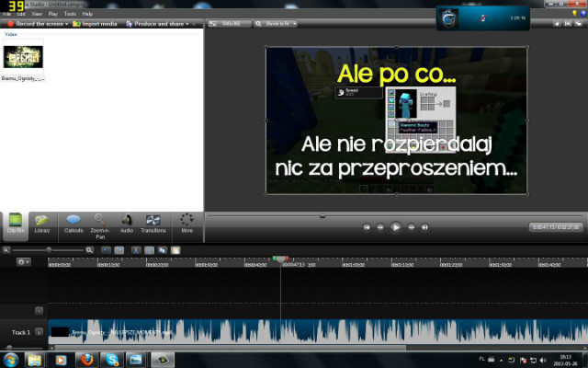This screenshot has width=588, height=368.
Task: Open the File menu
Action: click(x=6, y=14)
